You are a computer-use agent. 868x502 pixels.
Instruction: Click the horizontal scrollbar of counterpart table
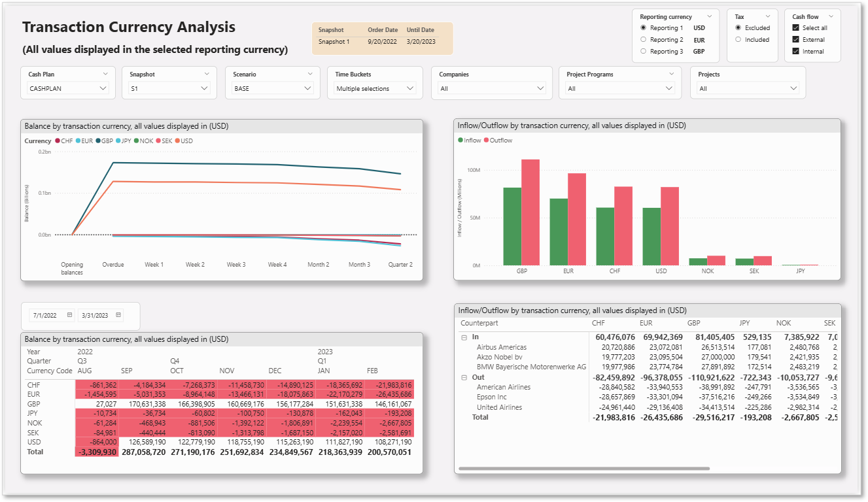click(583, 469)
